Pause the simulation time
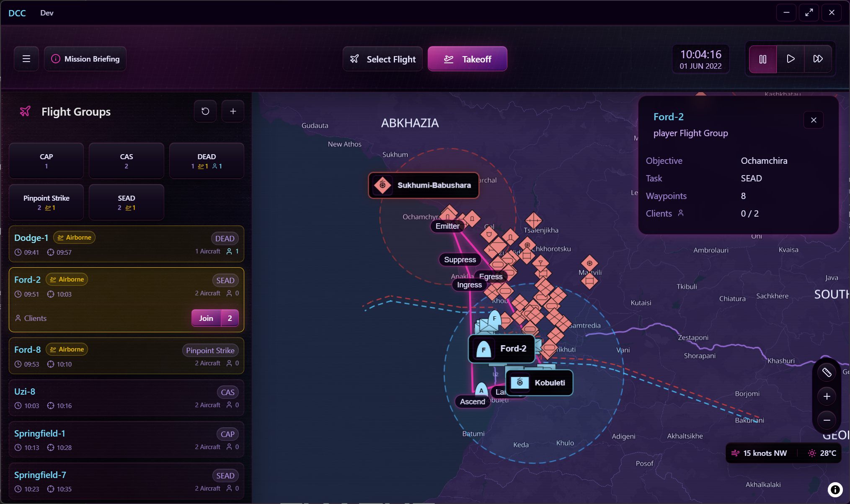 [763, 59]
